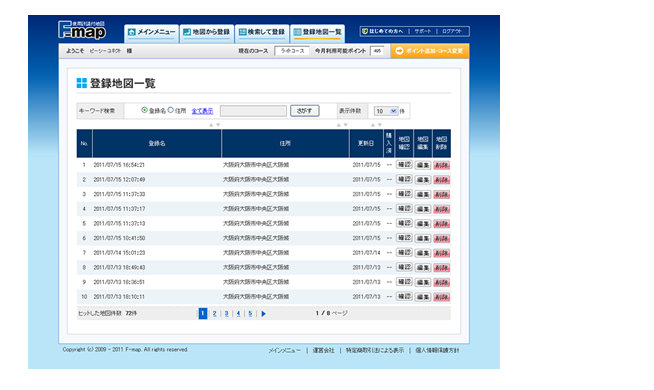654x390 pixels.
Task: Click 編集 for row 9 (18:36:51)
Action: (423, 282)
